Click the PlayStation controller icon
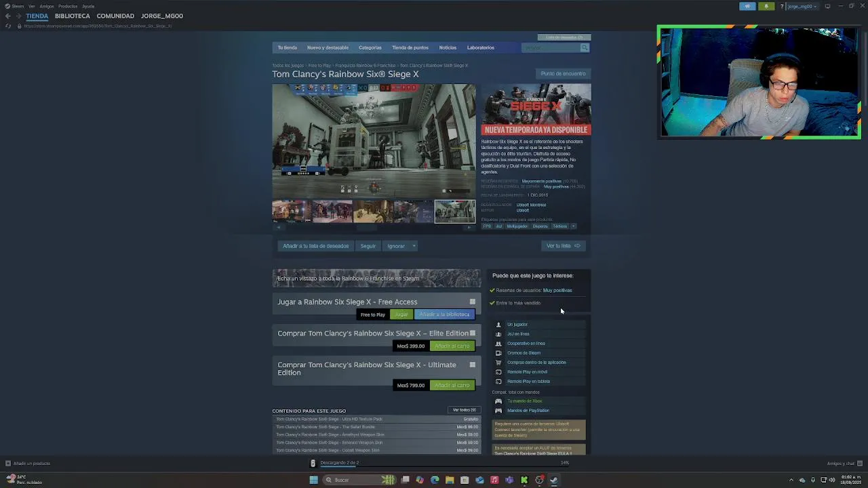This screenshot has height=488, width=868. coord(498,411)
